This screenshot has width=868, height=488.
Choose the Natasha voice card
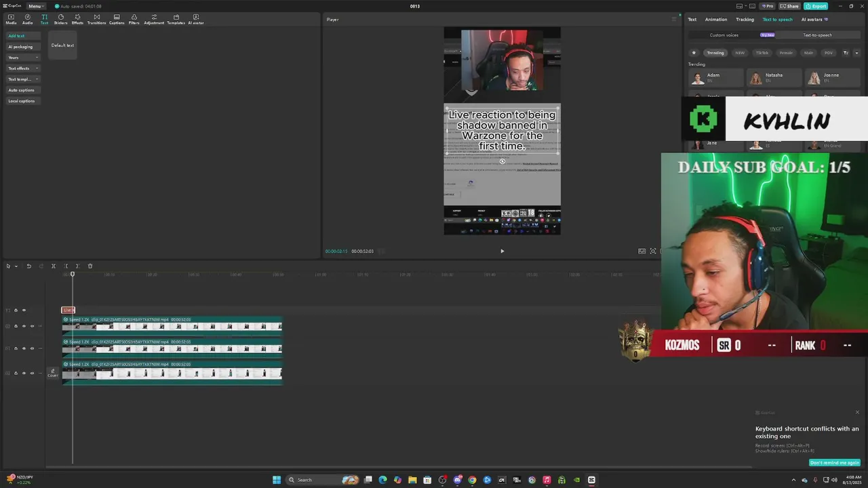pos(774,77)
